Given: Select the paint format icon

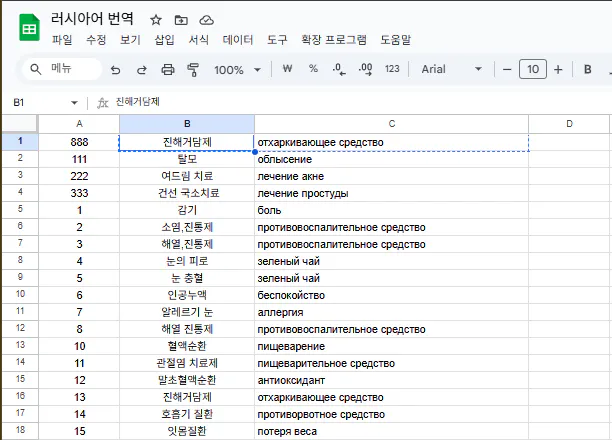Looking at the screenshot, I should [x=193, y=70].
